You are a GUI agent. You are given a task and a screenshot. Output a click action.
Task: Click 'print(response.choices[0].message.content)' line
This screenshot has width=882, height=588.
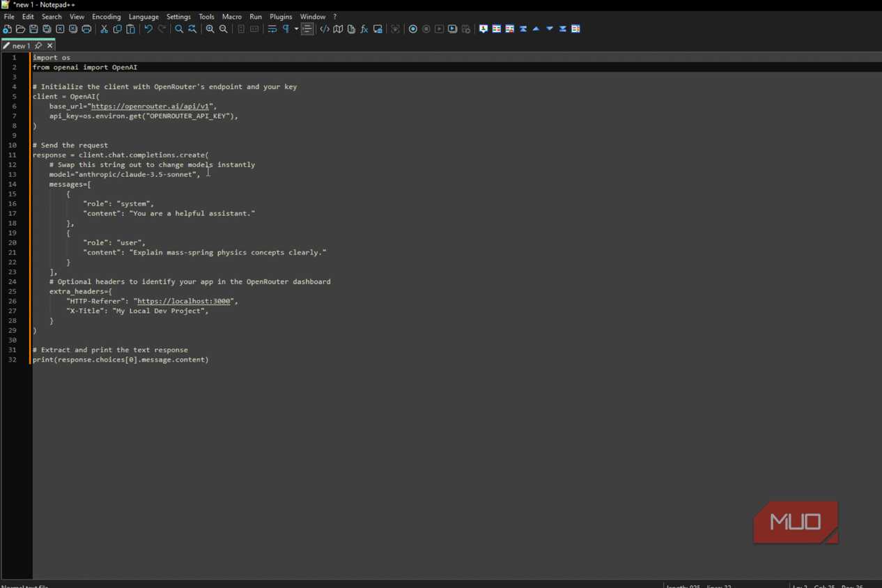121,360
